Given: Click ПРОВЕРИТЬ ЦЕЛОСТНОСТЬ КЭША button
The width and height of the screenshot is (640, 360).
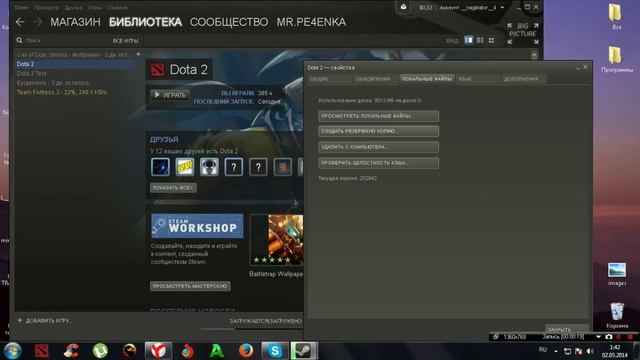Looking at the screenshot, I should 378,162.
